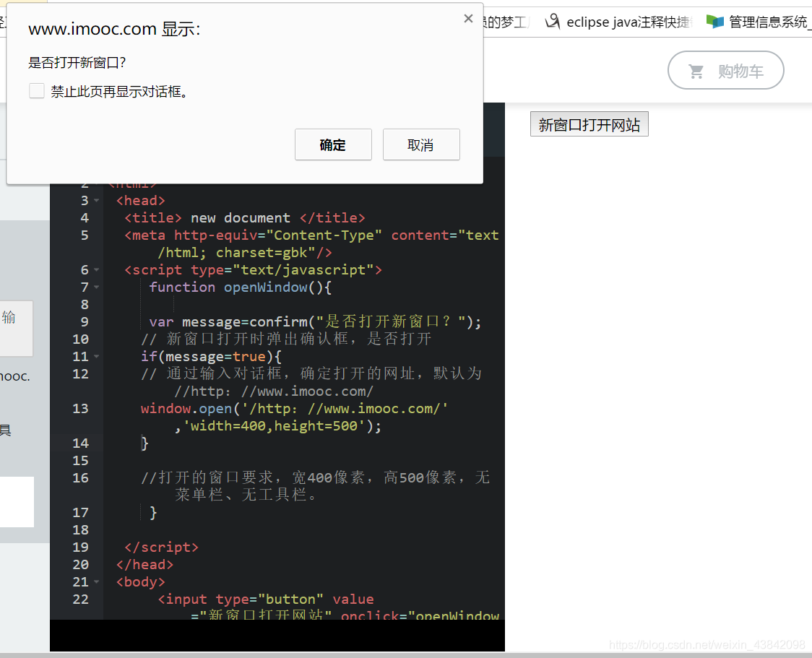Screen dimensions: 812x658
Task: Open 管理信息系统 bookmark
Action: pyautogui.click(x=758, y=22)
